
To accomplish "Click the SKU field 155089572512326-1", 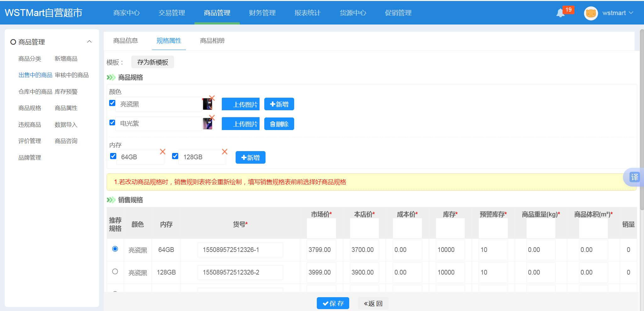I will pyautogui.click(x=240, y=250).
